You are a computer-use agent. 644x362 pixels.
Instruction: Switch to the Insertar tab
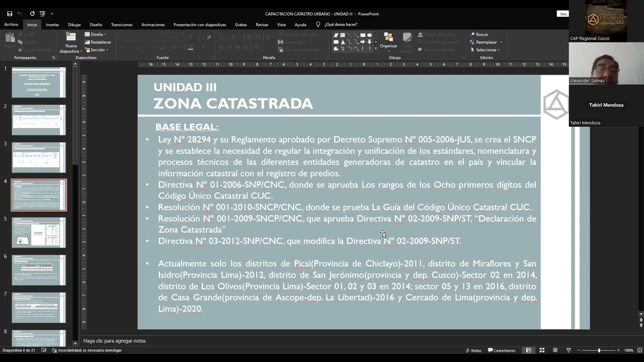coord(52,25)
